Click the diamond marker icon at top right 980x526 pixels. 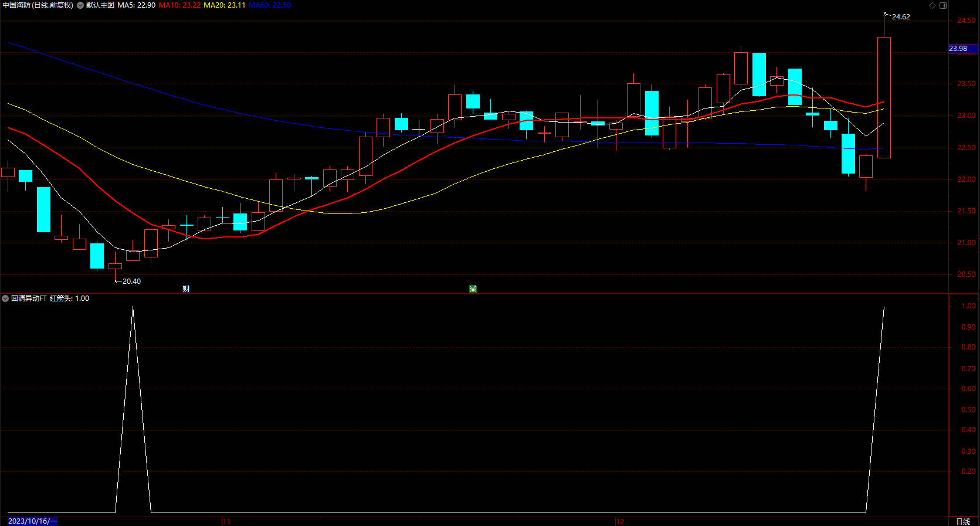[x=932, y=5]
